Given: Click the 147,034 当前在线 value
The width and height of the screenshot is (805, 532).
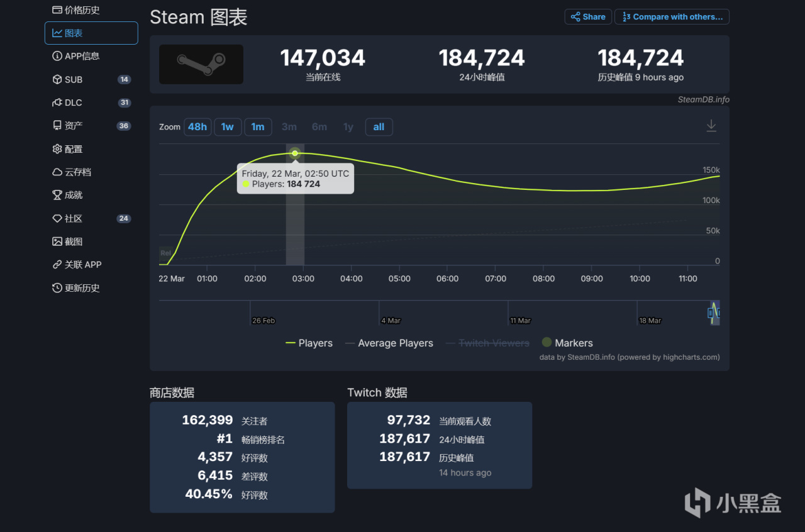Looking at the screenshot, I should tap(323, 58).
